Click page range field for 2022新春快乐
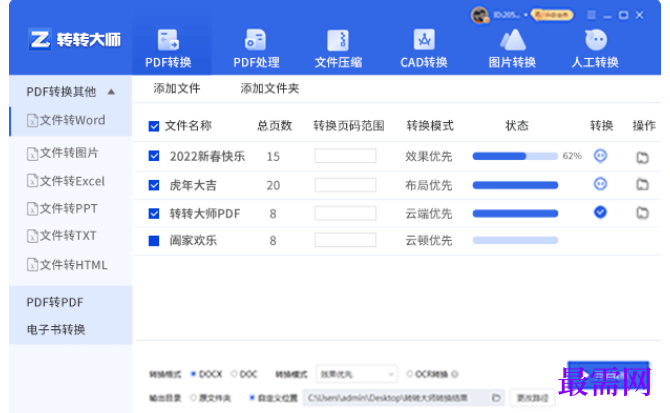 345,156
